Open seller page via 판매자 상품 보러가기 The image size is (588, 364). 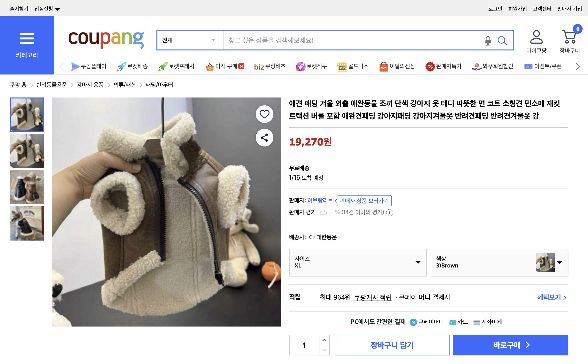point(364,201)
